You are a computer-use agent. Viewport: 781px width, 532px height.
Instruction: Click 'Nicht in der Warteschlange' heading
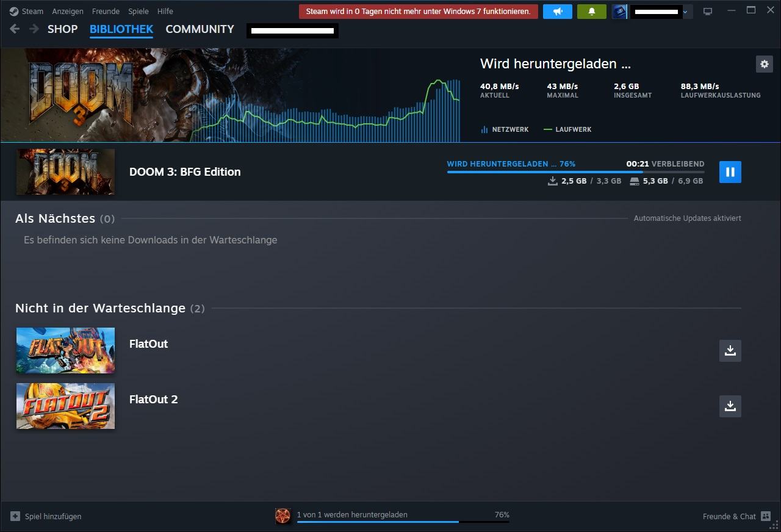(100, 308)
